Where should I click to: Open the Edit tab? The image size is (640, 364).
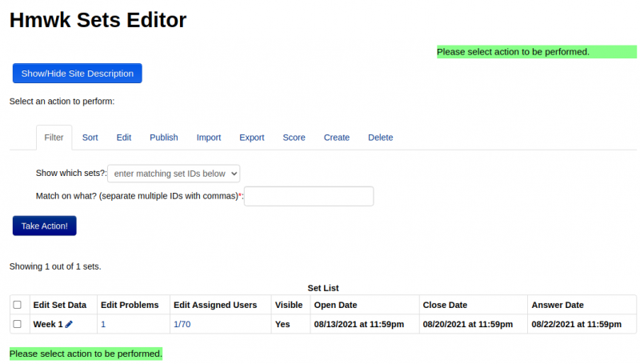pos(124,138)
